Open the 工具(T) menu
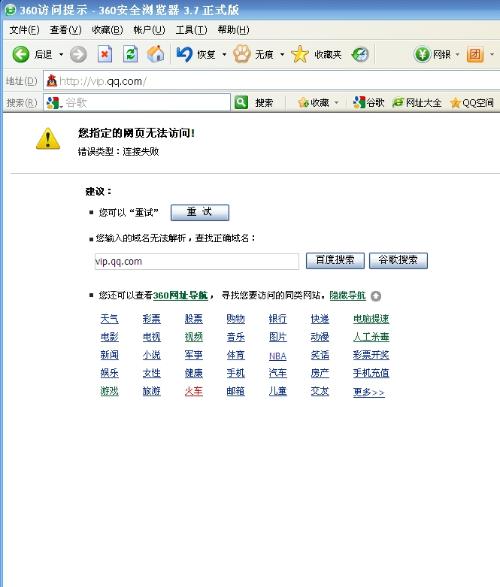 pos(191,30)
